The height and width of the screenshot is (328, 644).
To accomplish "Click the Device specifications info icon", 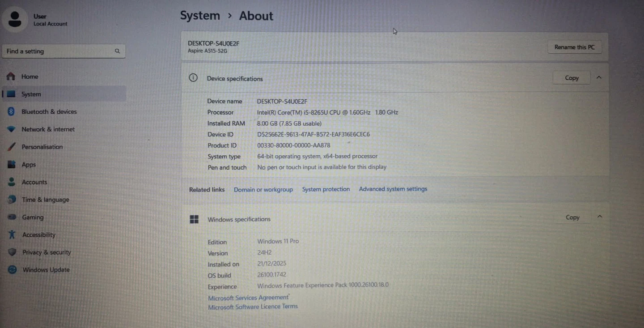I will 193,78.
